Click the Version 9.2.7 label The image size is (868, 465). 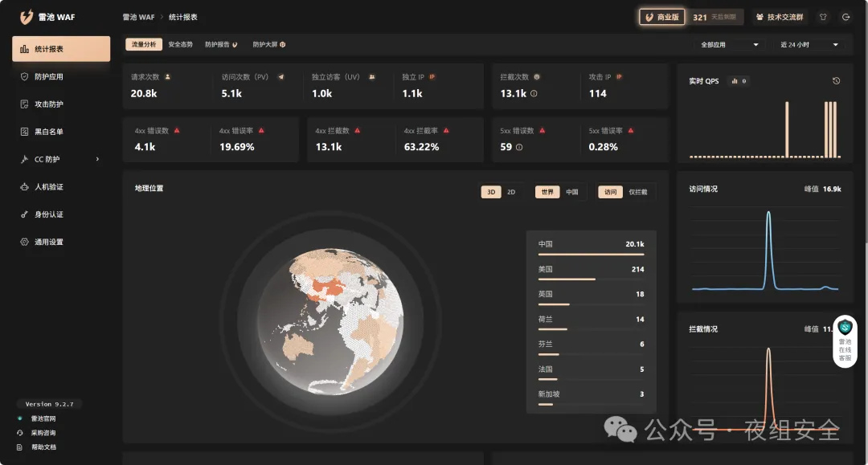49,404
